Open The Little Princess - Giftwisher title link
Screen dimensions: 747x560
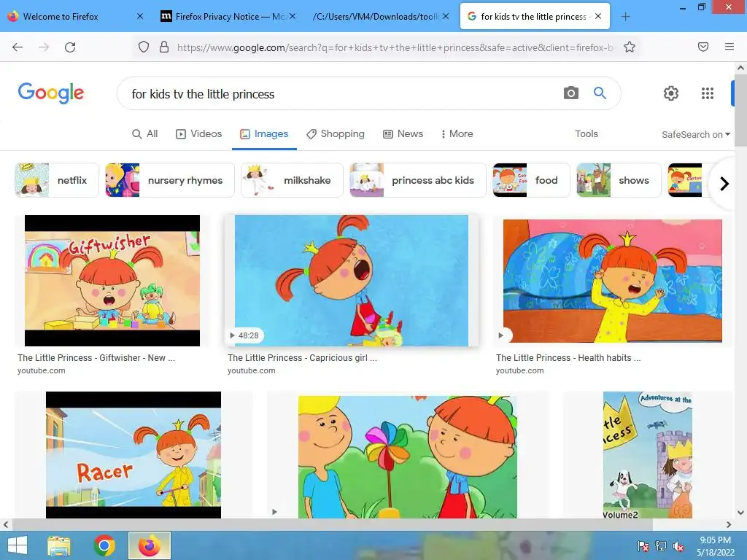click(96, 357)
